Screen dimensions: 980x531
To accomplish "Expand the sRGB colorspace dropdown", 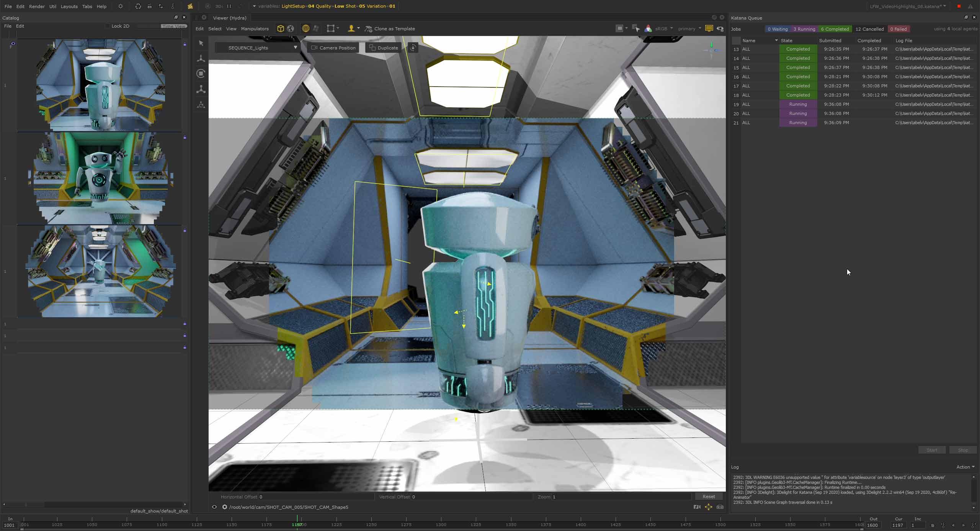I will tap(664, 29).
